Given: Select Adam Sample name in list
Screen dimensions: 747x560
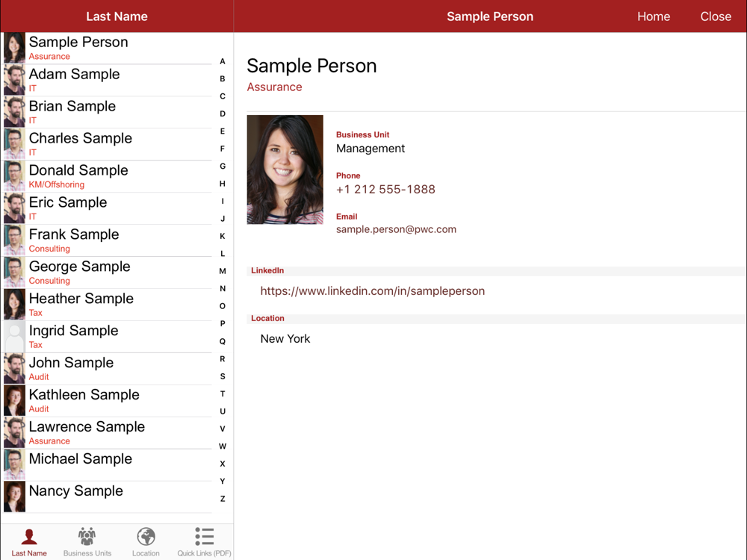Looking at the screenshot, I should [x=74, y=74].
